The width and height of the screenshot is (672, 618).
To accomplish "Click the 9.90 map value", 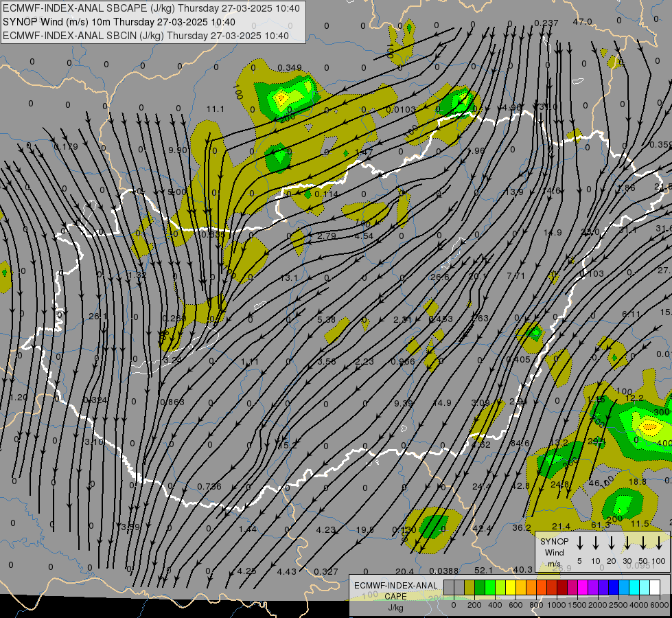I will tap(178, 150).
